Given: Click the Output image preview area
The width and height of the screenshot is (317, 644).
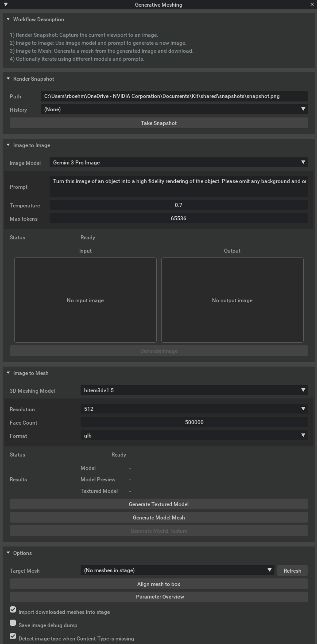Looking at the screenshot, I should point(232,300).
